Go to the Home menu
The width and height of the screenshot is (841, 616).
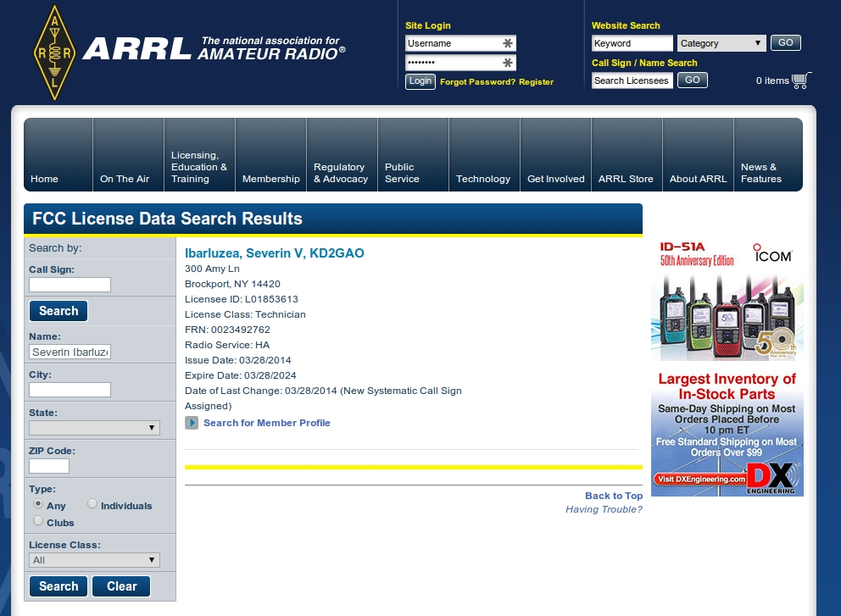click(x=58, y=155)
